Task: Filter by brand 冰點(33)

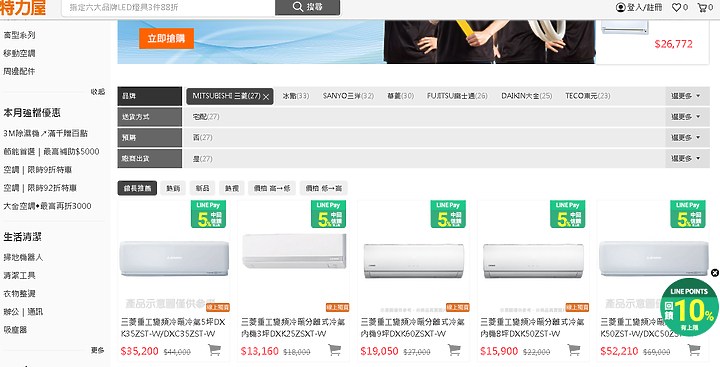Action: click(296, 96)
